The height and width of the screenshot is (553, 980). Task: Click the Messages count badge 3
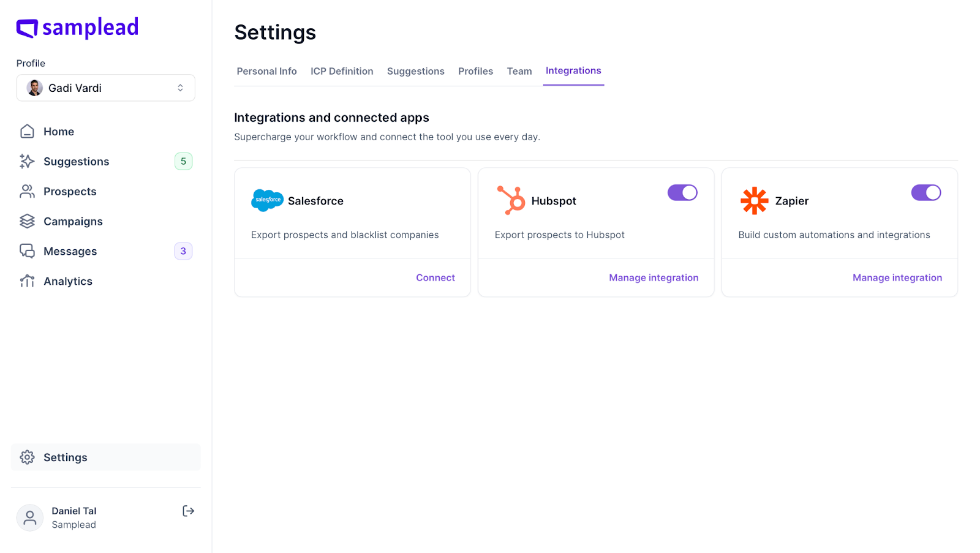[183, 251]
